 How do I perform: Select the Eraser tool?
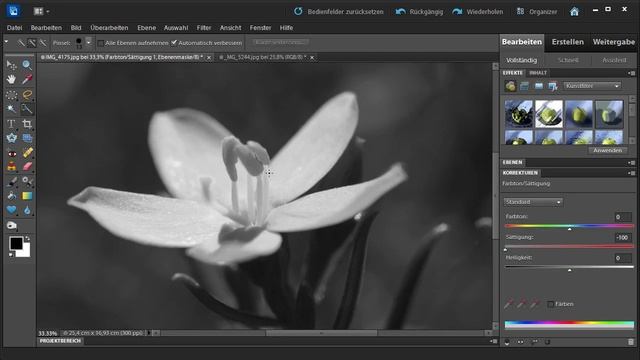[x=27, y=167]
